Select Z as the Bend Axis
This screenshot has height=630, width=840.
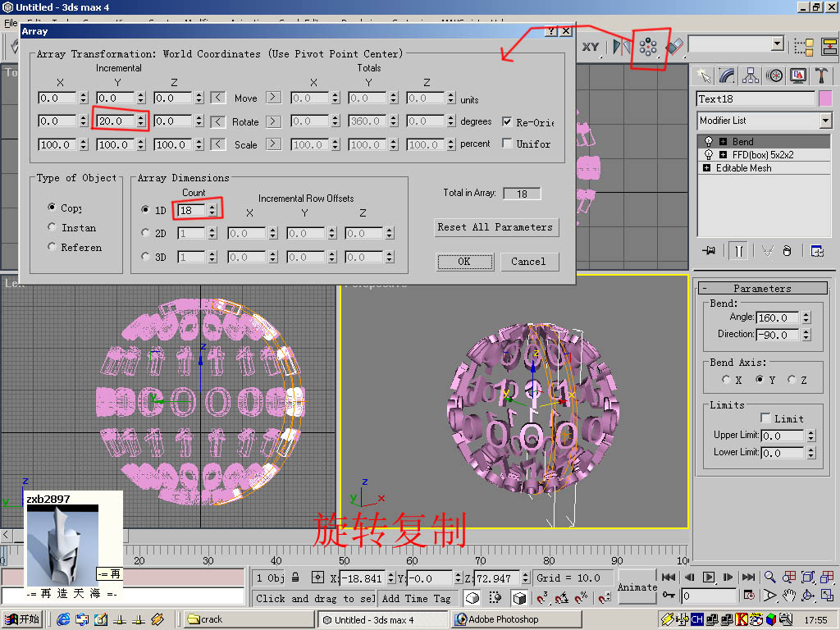pos(792,379)
